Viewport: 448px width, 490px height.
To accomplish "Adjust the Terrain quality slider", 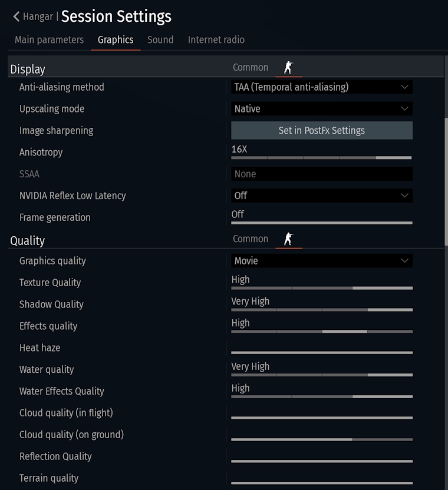I will [x=322, y=483].
